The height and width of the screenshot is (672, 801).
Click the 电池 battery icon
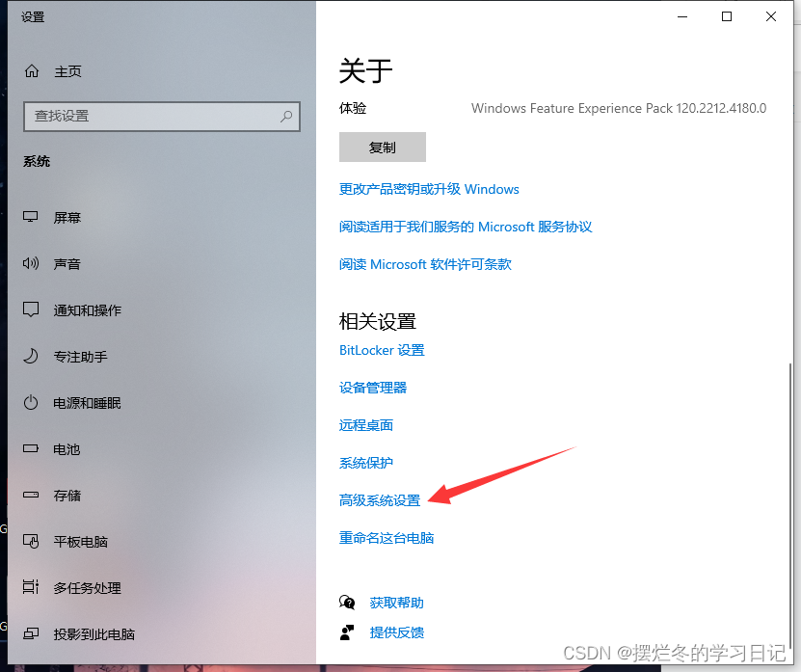pyautogui.click(x=31, y=449)
